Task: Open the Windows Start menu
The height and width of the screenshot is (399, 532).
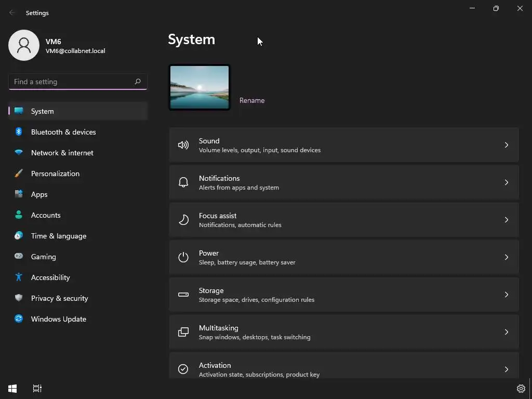Action: click(x=12, y=389)
